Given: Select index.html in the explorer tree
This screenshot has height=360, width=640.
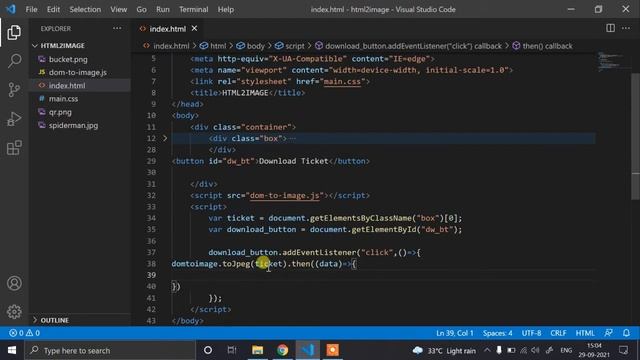Looking at the screenshot, I should (67, 85).
